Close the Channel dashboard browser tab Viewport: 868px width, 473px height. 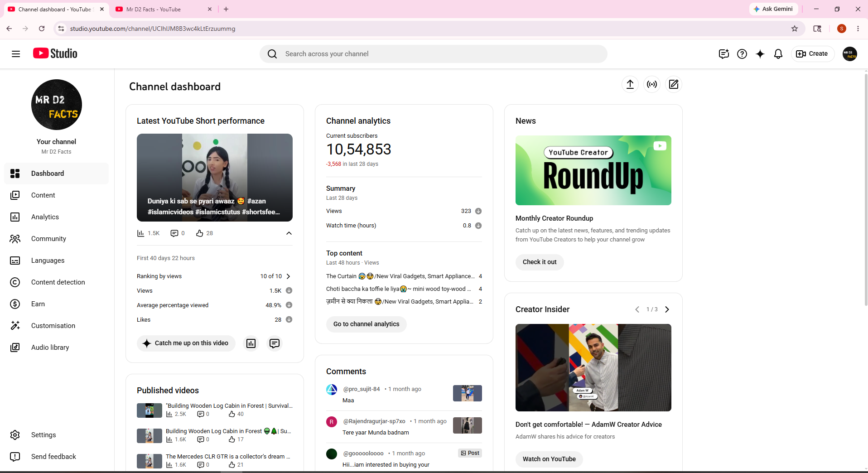point(102,9)
